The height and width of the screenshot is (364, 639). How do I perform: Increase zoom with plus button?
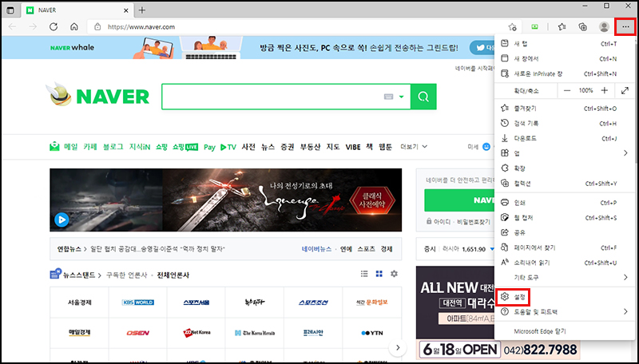click(605, 90)
